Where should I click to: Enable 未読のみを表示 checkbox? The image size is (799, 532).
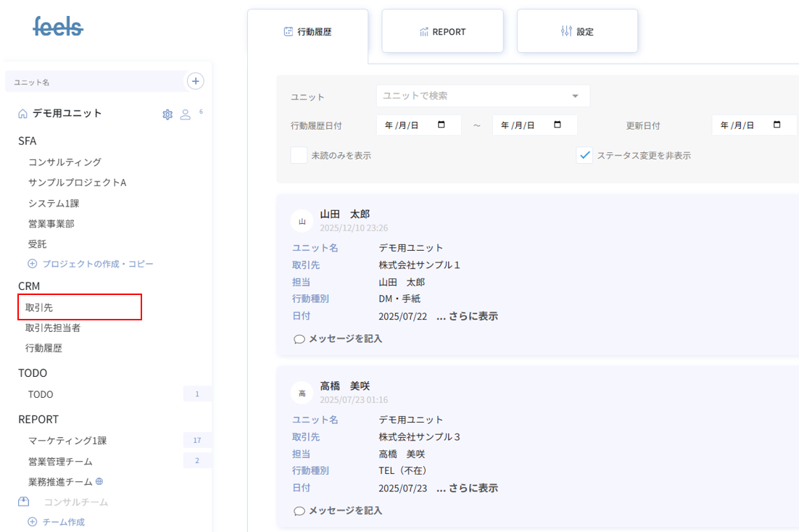[299, 155]
